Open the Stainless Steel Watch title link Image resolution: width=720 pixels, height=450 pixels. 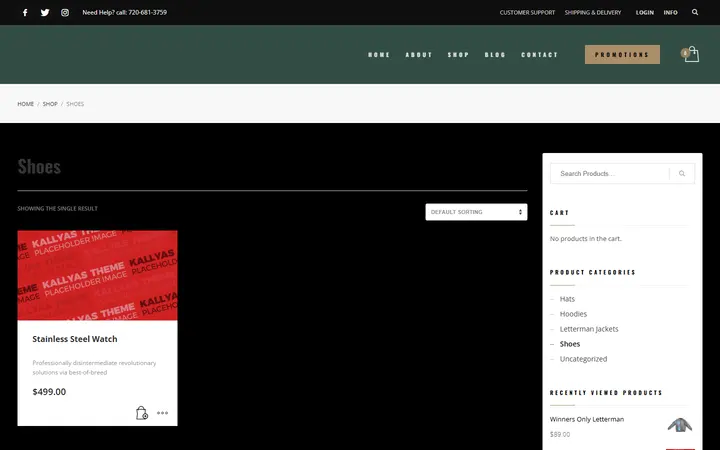pos(75,339)
